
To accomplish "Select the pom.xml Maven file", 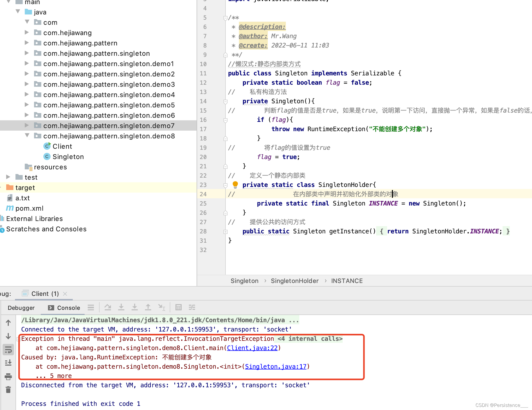I will tap(29, 208).
